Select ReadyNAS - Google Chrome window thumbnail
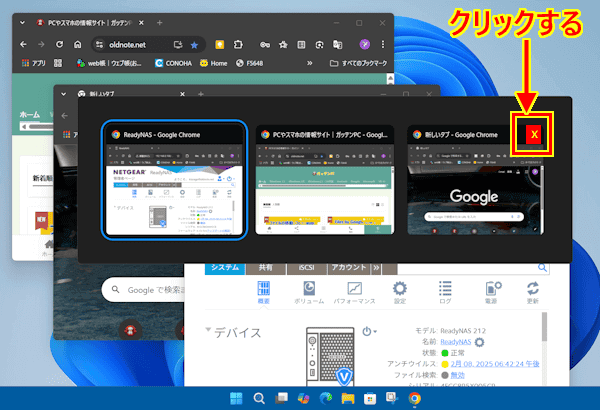The image size is (600, 410). [x=174, y=180]
